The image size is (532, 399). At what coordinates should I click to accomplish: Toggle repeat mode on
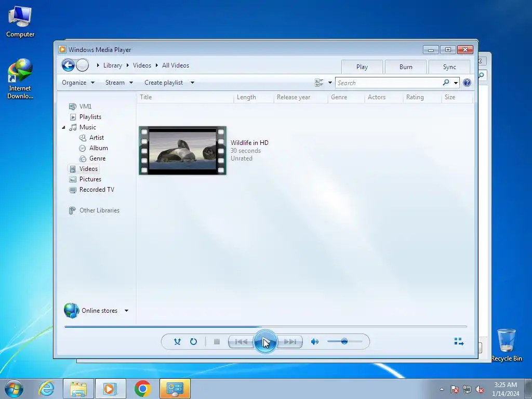pos(193,342)
